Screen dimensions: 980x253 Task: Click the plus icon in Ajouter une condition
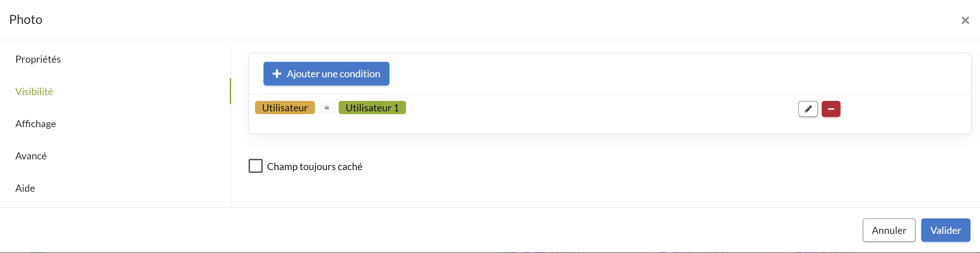pos(277,74)
